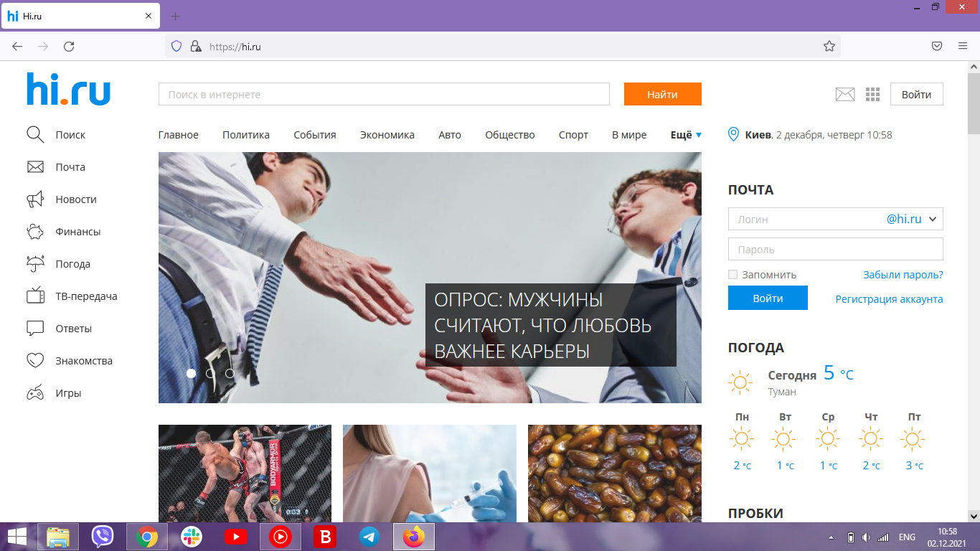The height and width of the screenshot is (551, 980).
Task: Click the ENG language indicator
Action: [907, 537]
